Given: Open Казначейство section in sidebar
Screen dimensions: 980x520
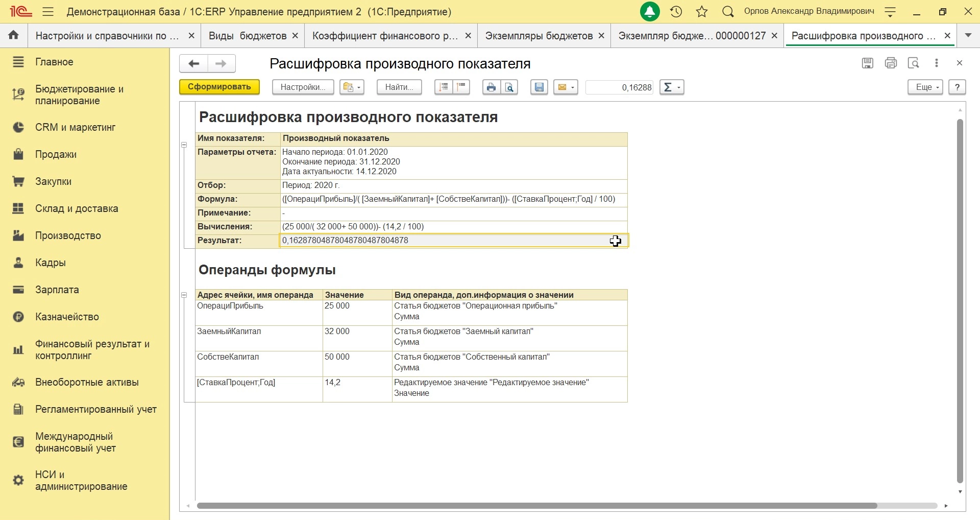Looking at the screenshot, I should (x=67, y=317).
